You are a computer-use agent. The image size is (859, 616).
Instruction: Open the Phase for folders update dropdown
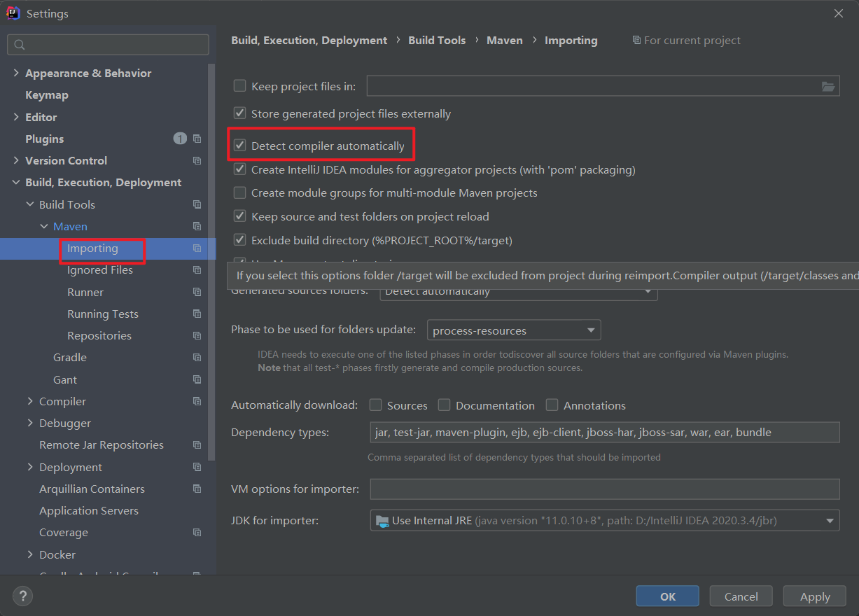(x=513, y=330)
